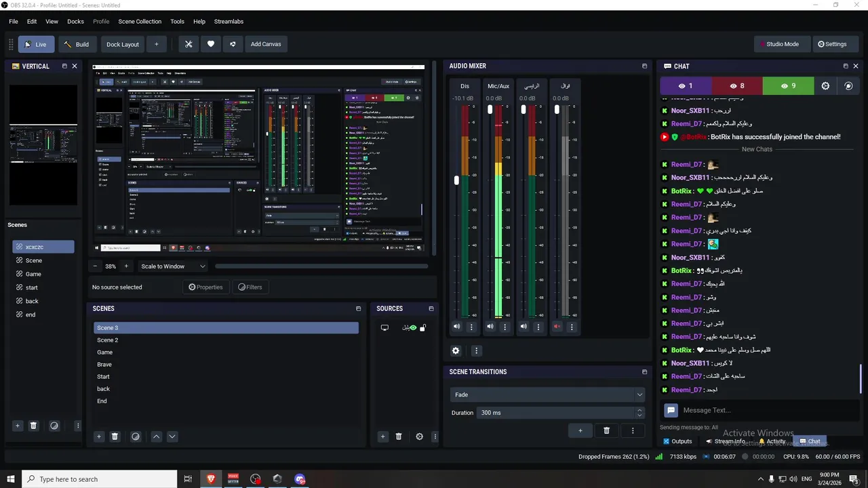868x488 pixels.
Task: Click the Build button
Action: (x=77, y=44)
